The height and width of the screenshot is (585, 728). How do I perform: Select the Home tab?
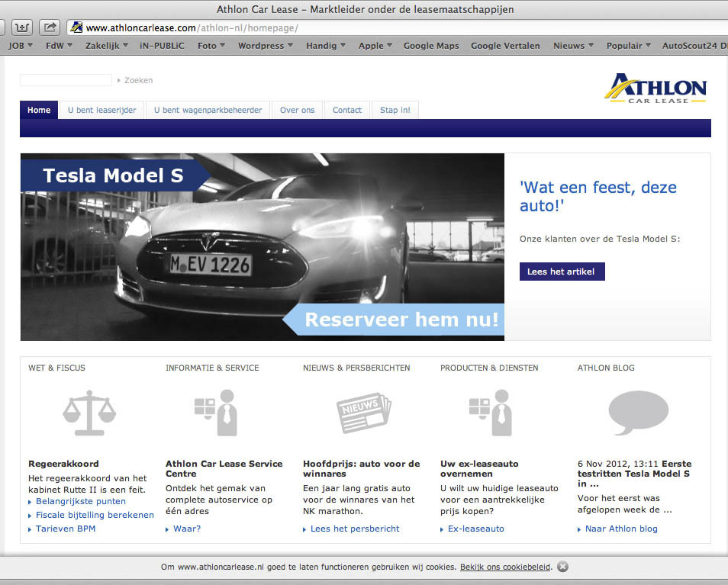[x=39, y=110]
